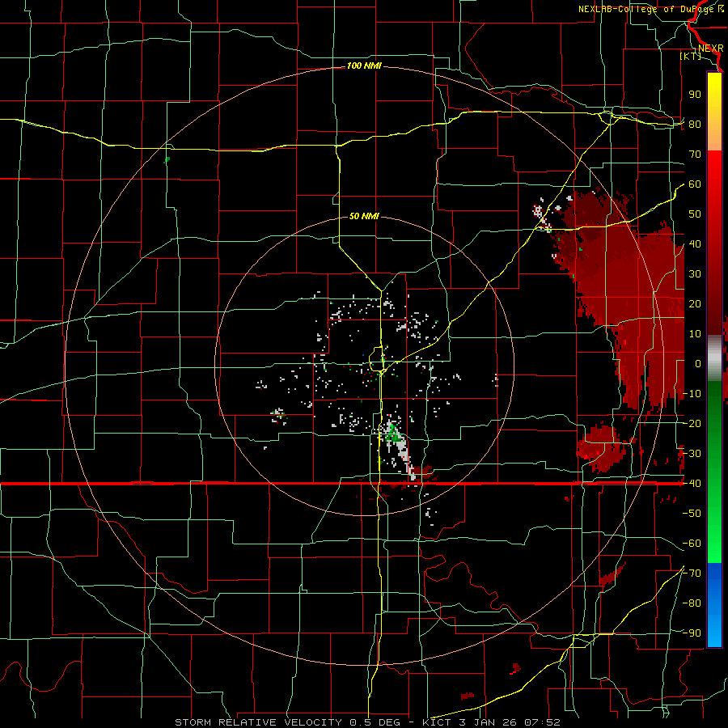Click the 07:52 timestamp in the caption
Screen dimensions: 728x728
(x=542, y=722)
